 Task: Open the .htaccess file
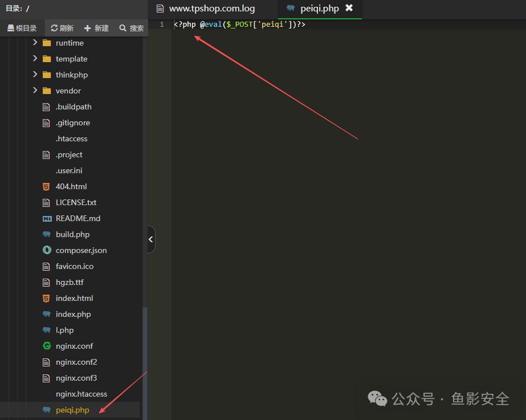click(71, 139)
